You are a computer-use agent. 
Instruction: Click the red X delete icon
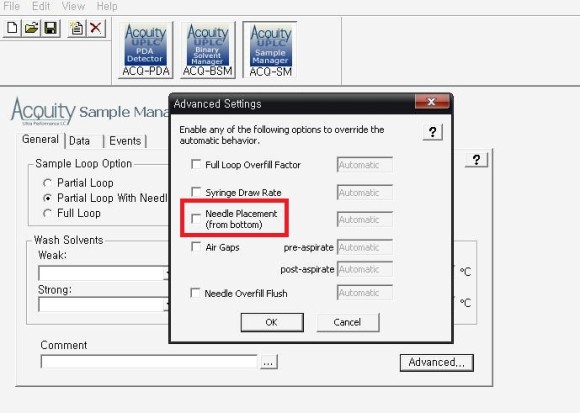(x=96, y=28)
